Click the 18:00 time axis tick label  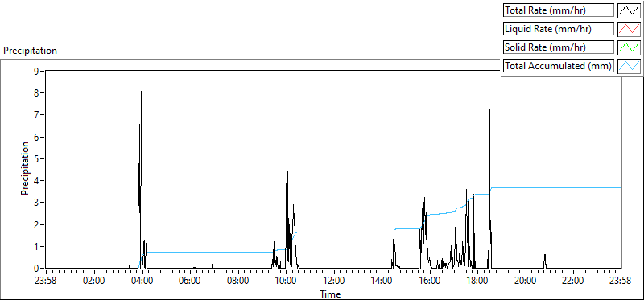click(x=477, y=282)
